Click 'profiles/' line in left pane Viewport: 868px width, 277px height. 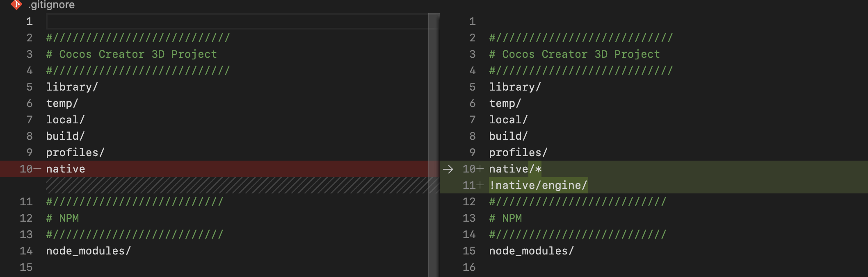click(75, 152)
